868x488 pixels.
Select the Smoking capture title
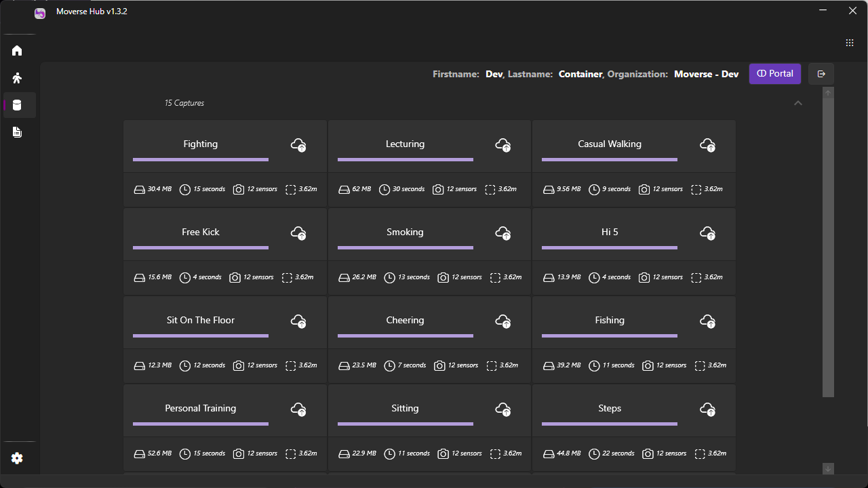[x=405, y=232]
